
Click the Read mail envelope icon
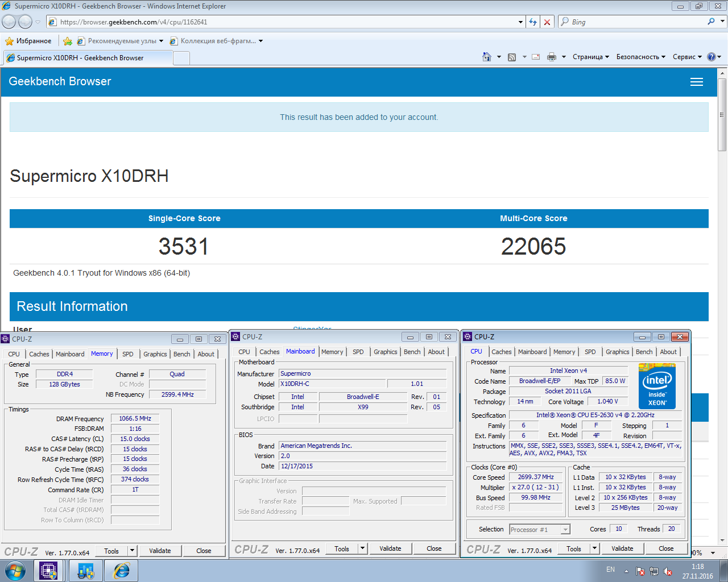(536, 57)
